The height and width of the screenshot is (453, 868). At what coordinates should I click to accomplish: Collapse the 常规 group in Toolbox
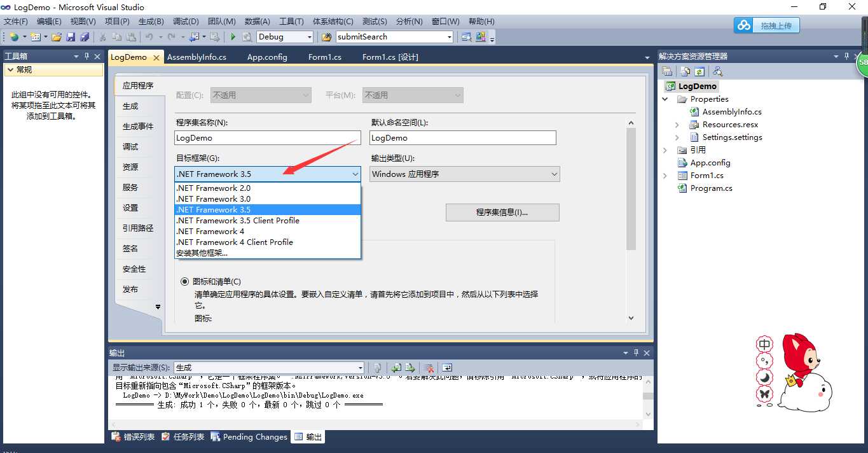10,70
